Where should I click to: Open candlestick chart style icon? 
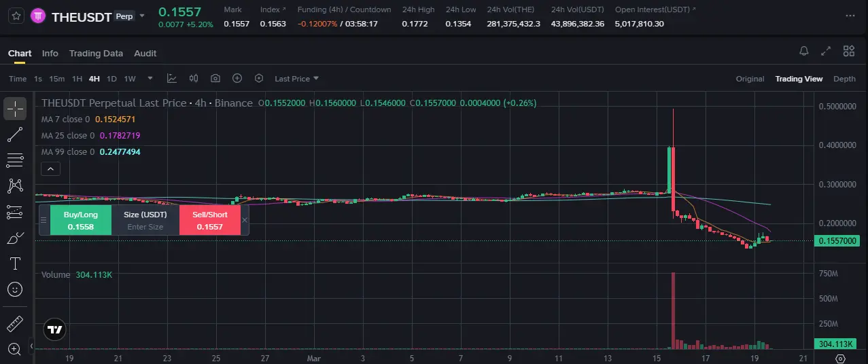(x=194, y=79)
